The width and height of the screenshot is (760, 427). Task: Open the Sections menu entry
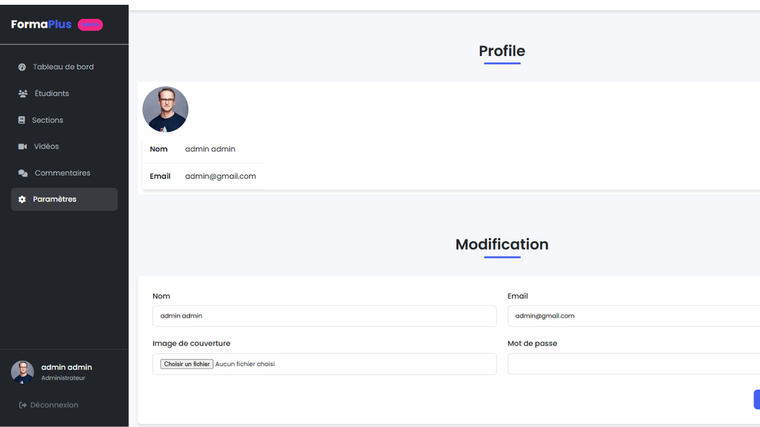tap(47, 120)
